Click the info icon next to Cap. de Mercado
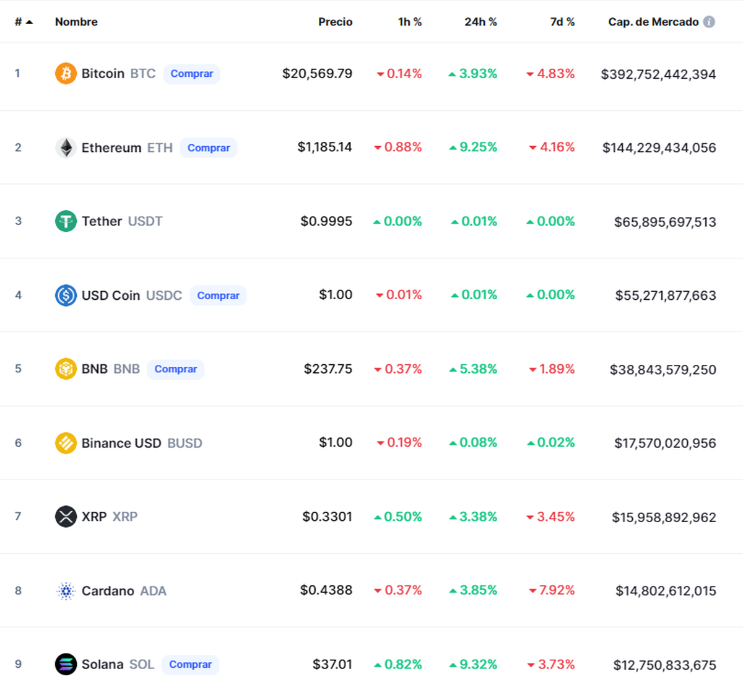This screenshot has height=700, width=743. (710, 22)
